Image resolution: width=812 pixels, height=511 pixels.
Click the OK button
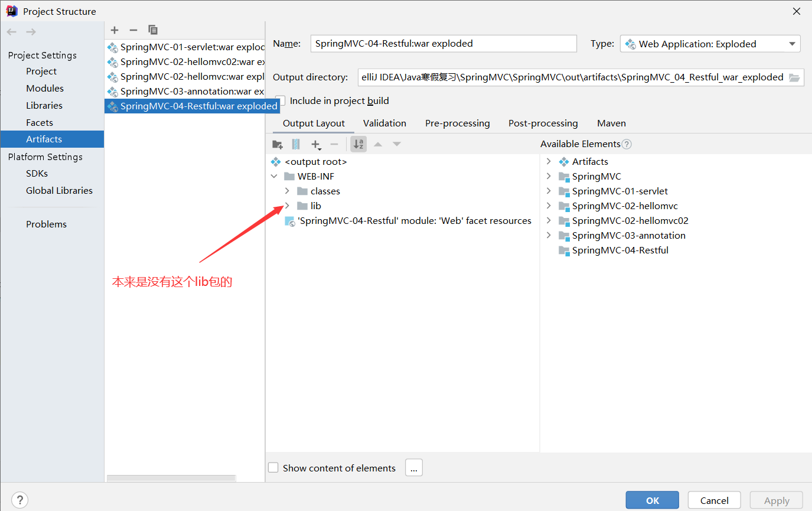[x=652, y=500]
